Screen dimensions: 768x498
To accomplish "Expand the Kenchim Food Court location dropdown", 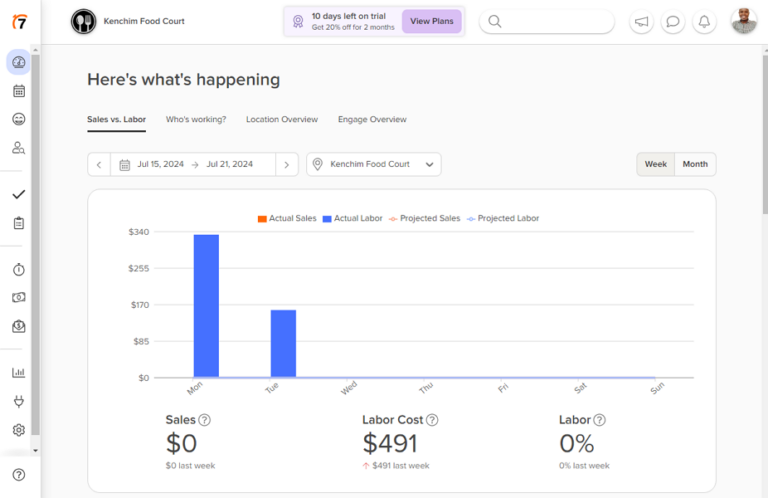I will [x=374, y=165].
